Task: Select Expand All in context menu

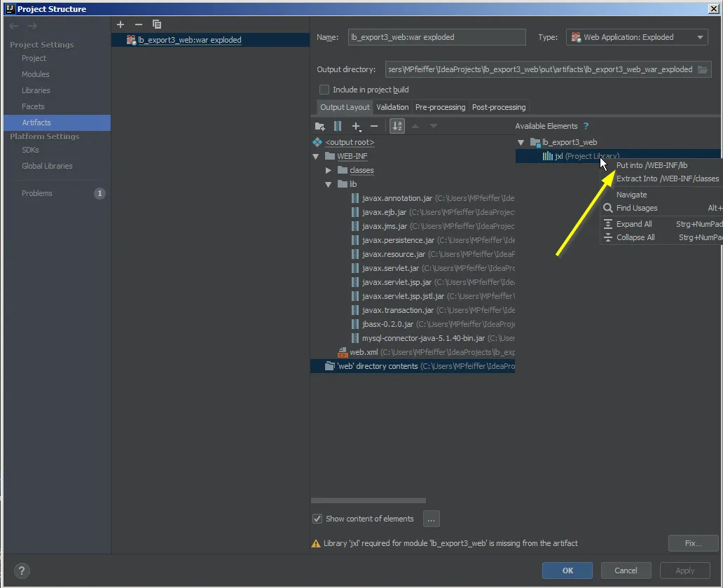Action: point(661,224)
